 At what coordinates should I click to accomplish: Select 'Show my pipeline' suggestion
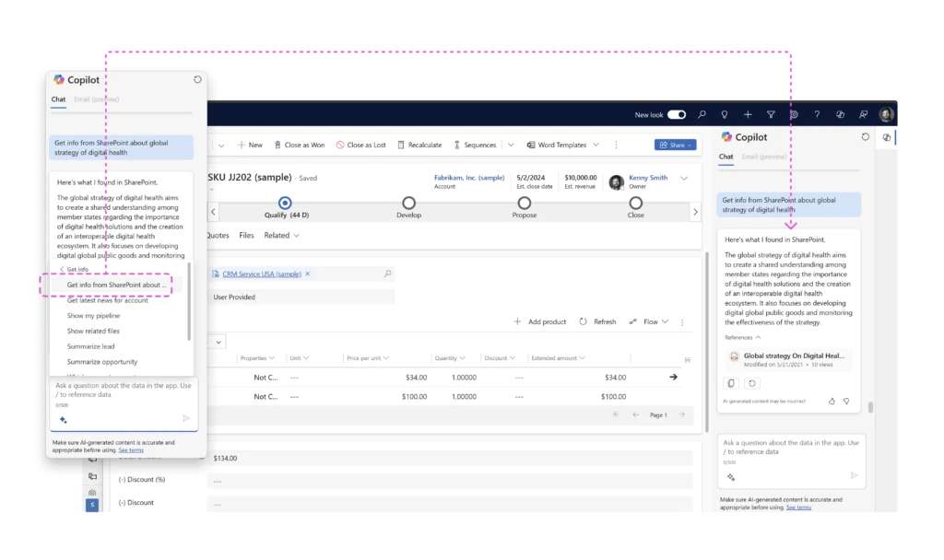(94, 316)
